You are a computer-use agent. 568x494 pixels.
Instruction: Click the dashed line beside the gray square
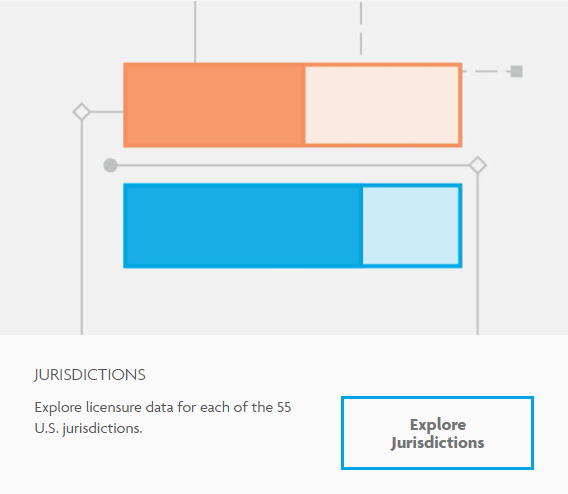coord(486,71)
